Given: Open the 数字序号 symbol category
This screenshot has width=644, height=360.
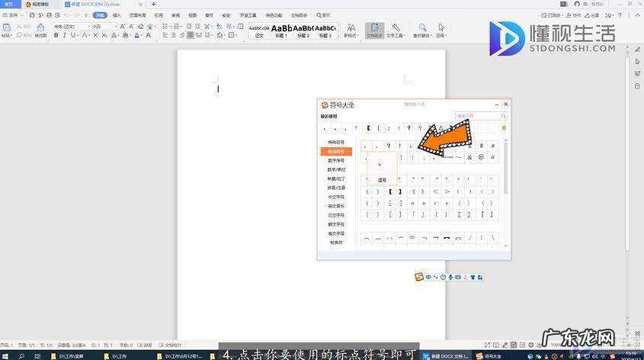Looking at the screenshot, I should coord(336,161).
